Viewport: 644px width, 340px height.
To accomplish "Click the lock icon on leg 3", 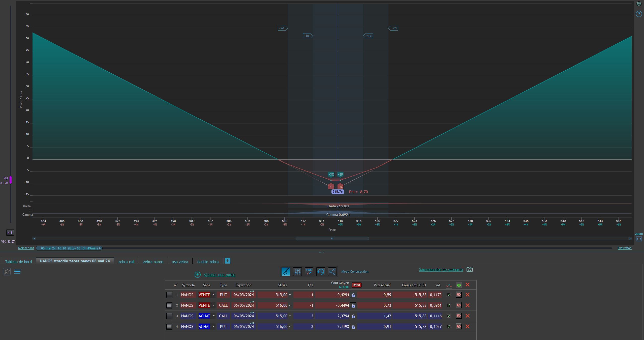I will pos(353,316).
